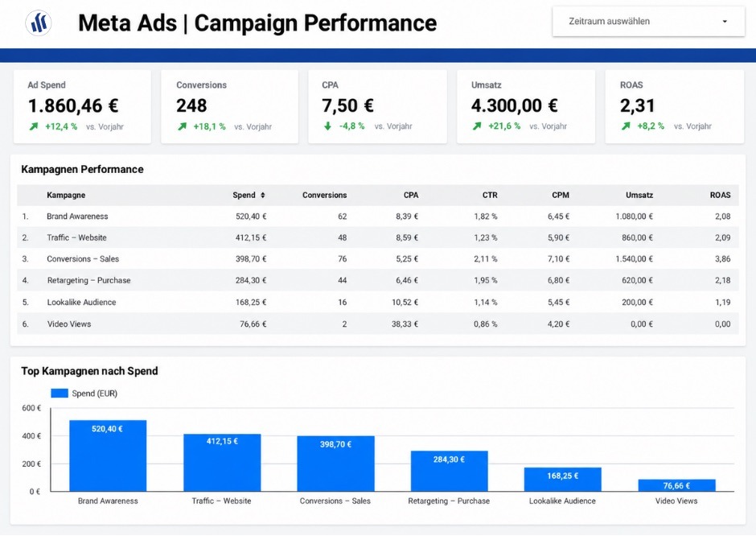Click the Conversions – Sales bar in chart

click(x=335, y=464)
